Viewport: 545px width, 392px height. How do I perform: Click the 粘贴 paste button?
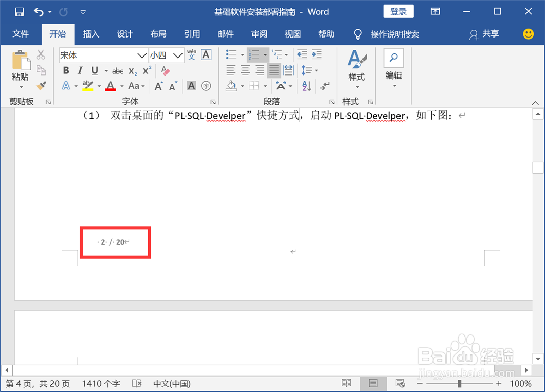pyautogui.click(x=21, y=69)
